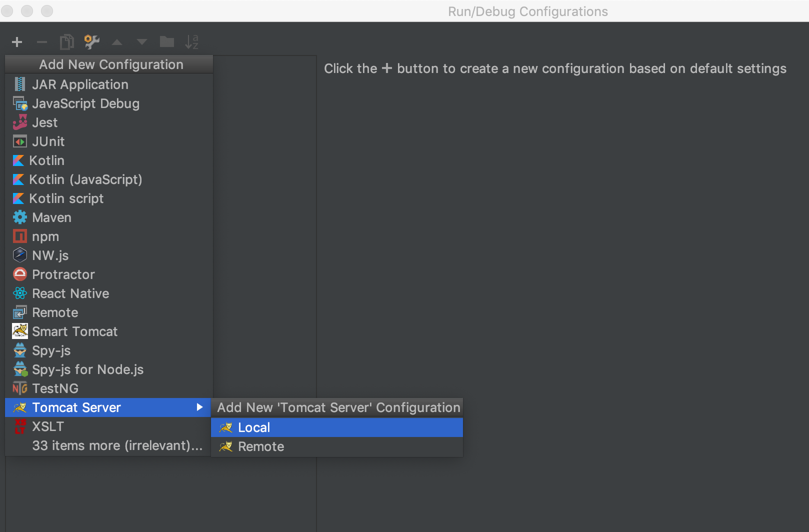Expand the Tomcat Server submenu arrow
Screen dimensions: 809x532
pyautogui.click(x=199, y=407)
